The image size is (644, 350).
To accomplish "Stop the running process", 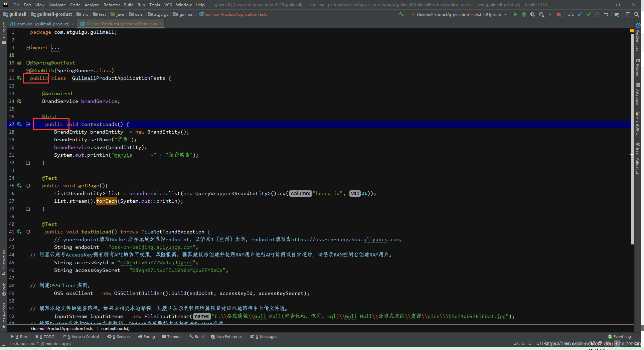I will [559, 14].
